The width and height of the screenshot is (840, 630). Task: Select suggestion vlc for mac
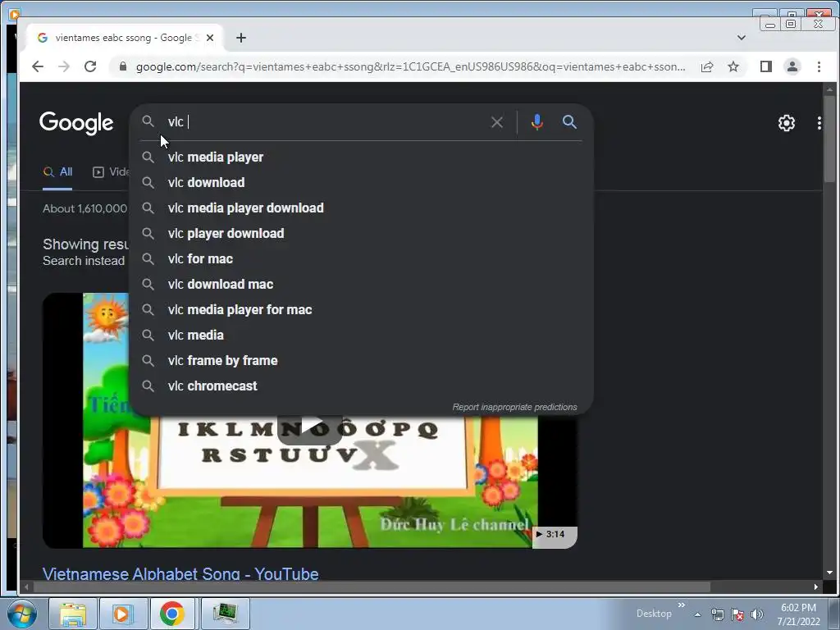click(x=362, y=258)
